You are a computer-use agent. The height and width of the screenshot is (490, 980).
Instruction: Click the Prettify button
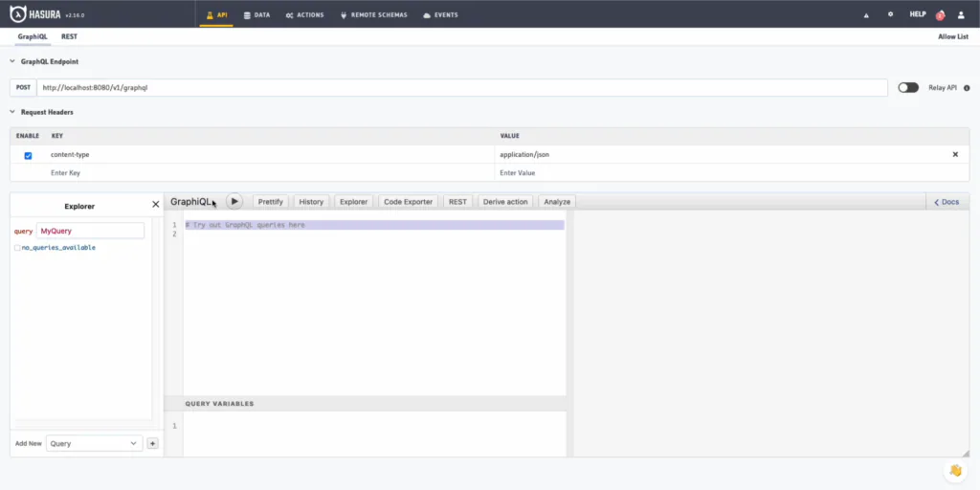(271, 202)
